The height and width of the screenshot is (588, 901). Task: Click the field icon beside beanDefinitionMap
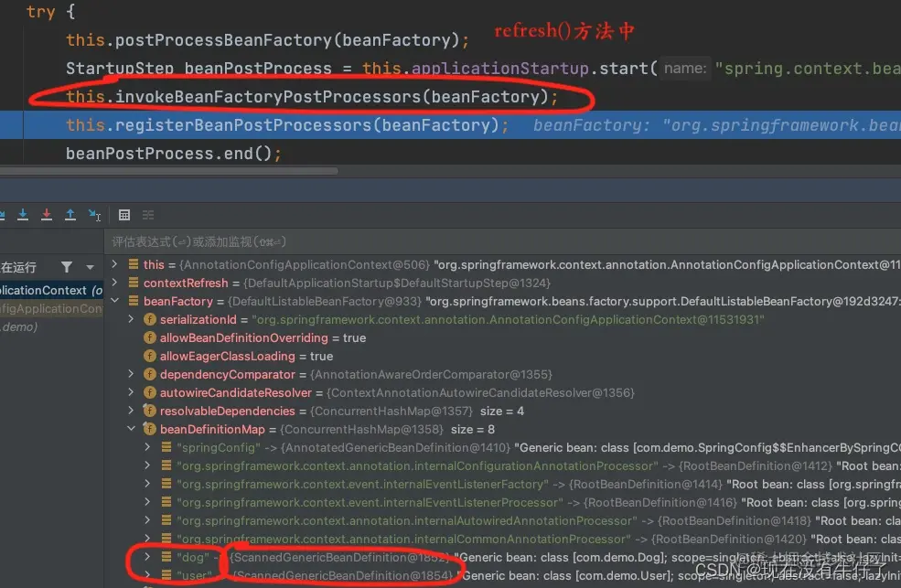(x=150, y=429)
